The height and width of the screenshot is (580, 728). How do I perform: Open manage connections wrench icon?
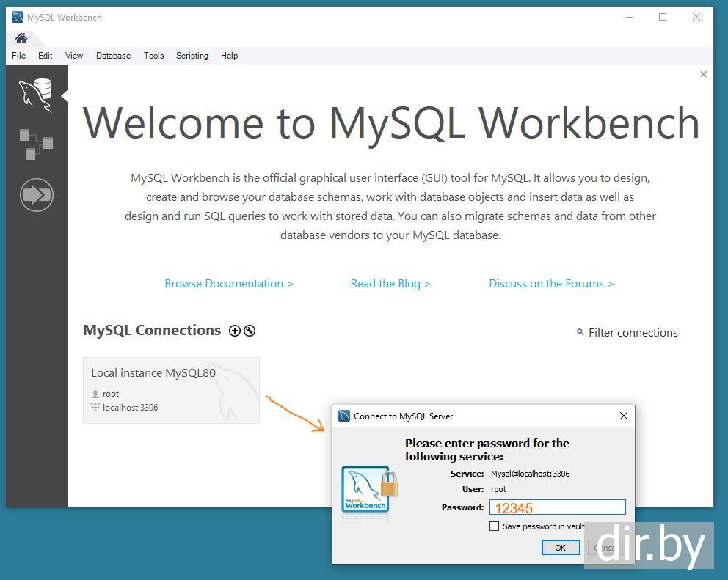point(250,331)
